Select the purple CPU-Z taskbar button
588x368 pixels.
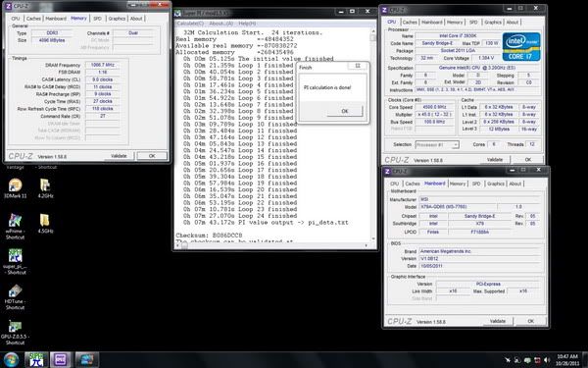[61, 360]
